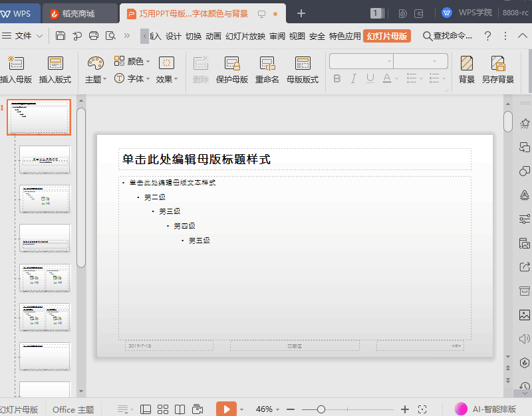Open the font name combo box
The width and height of the screenshot is (532, 416).
[x=361, y=61]
